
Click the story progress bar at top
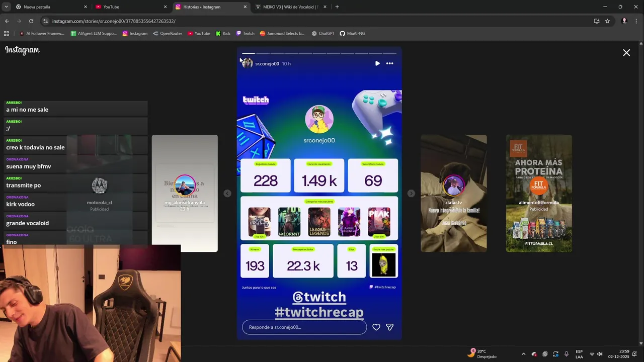click(x=319, y=53)
